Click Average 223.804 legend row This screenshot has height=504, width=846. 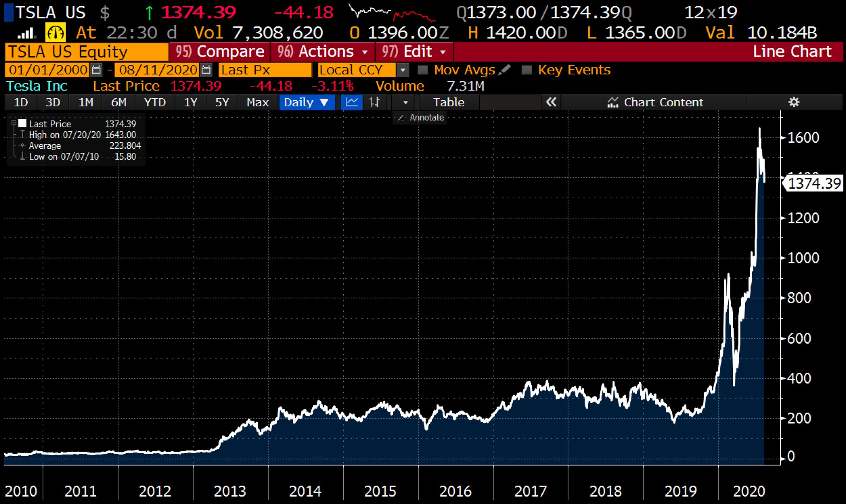(x=81, y=145)
